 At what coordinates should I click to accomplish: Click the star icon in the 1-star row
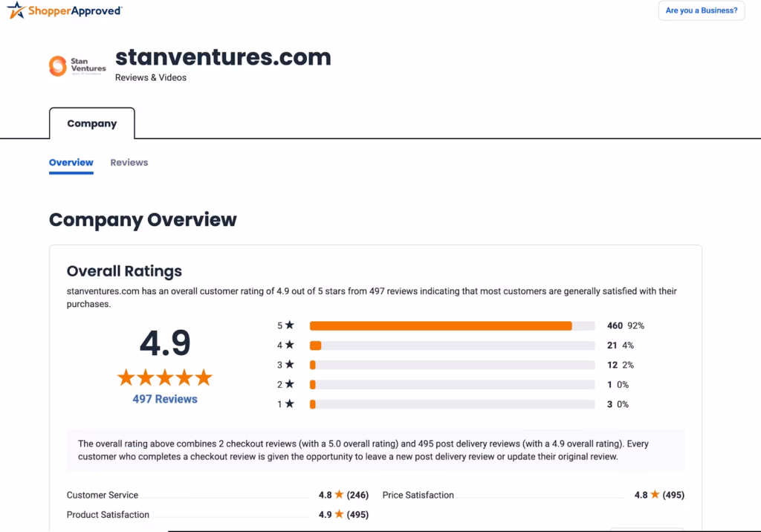click(x=289, y=404)
